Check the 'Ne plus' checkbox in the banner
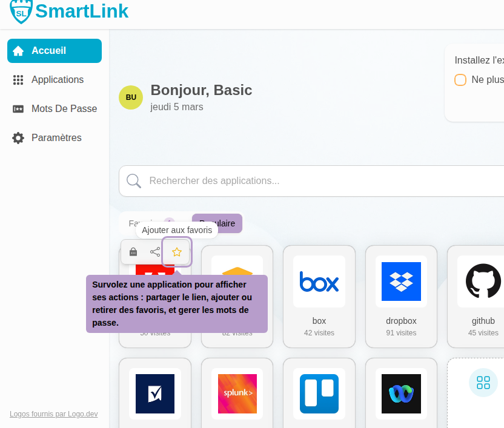504x428 pixels. [x=460, y=79]
